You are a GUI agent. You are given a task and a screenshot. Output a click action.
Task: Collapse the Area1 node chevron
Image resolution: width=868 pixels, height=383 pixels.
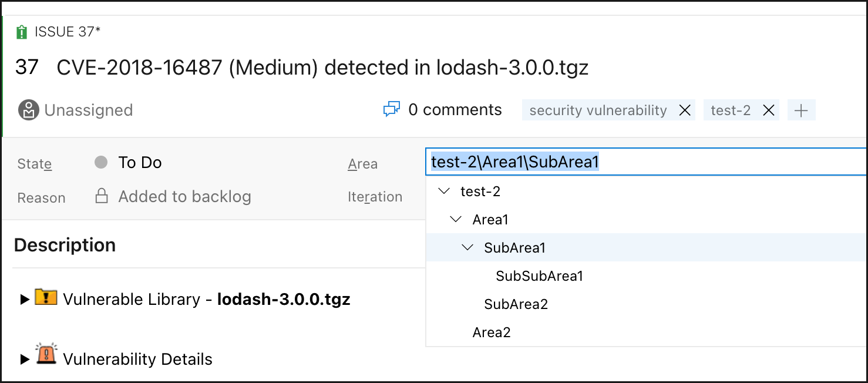[x=456, y=220]
